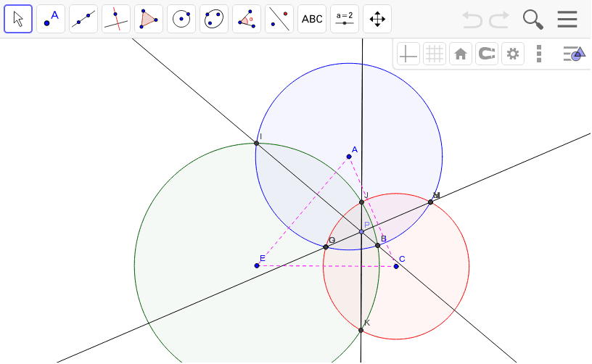The width and height of the screenshot is (592, 364).
Task: Open the hamburger main menu
Action: click(x=567, y=20)
